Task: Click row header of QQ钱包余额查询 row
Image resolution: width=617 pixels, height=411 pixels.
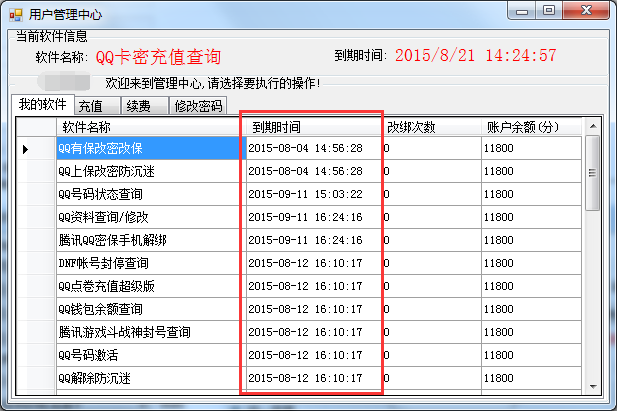Action: [37, 309]
